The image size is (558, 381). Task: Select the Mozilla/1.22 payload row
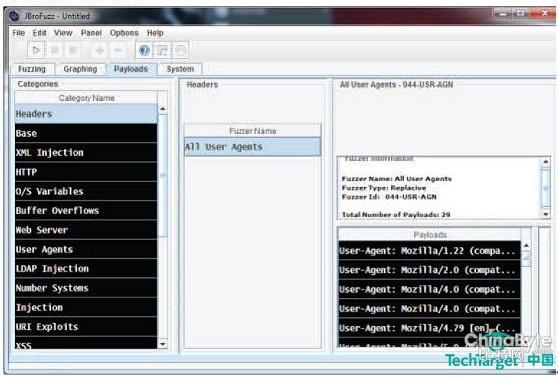[430, 251]
